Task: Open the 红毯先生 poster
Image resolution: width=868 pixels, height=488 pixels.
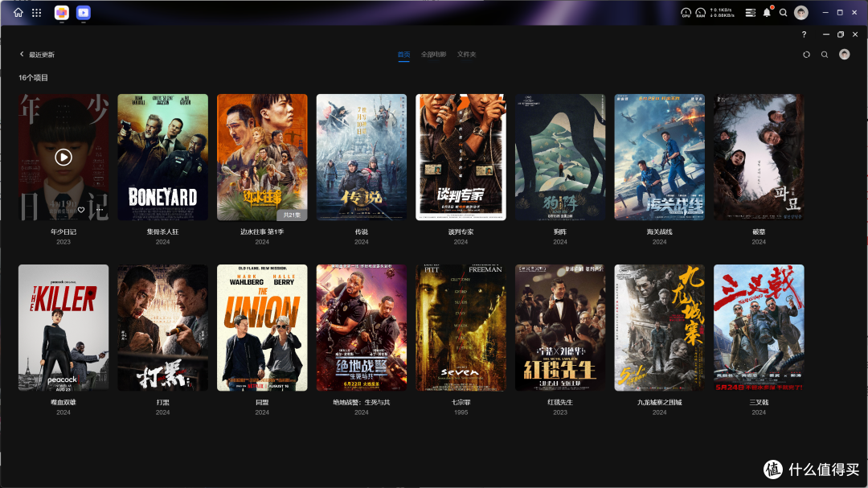Action: point(560,328)
